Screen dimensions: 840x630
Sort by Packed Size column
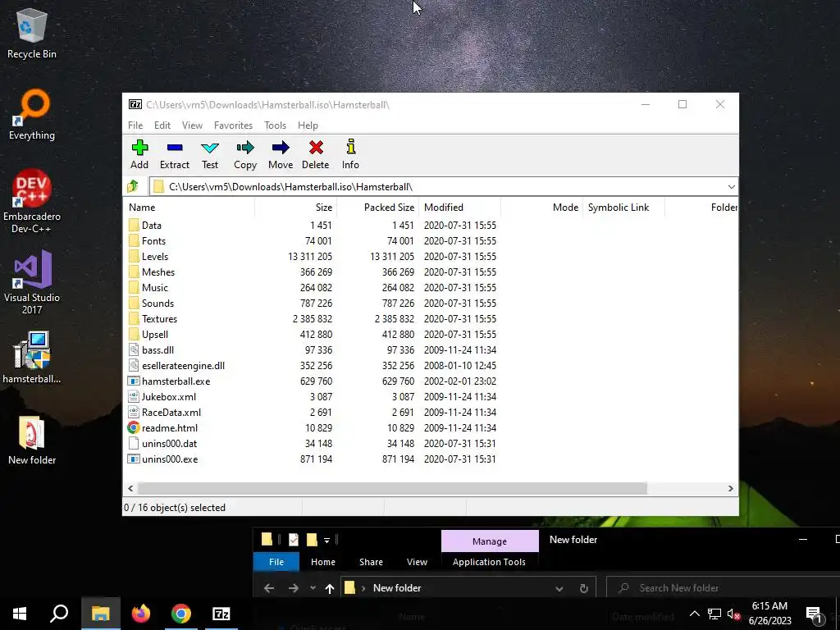click(377, 208)
